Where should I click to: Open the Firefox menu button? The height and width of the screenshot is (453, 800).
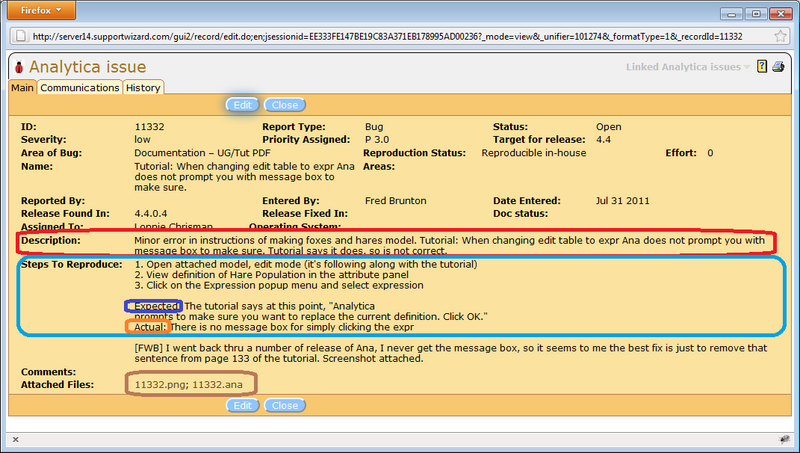pos(41,10)
